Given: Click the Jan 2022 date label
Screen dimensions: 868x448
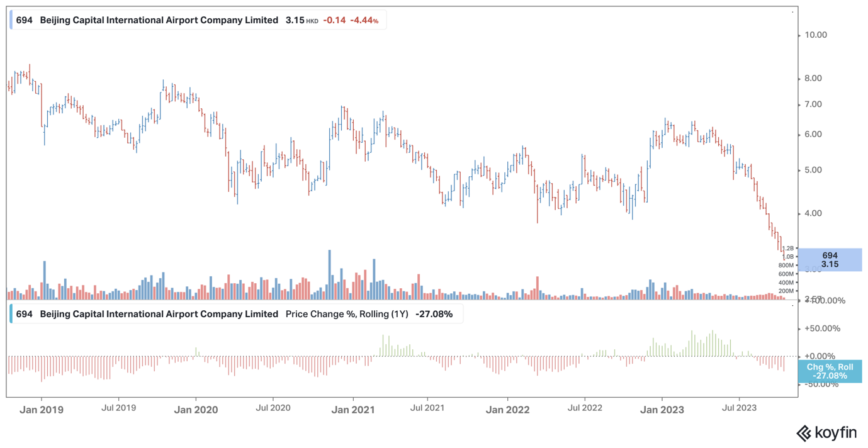Looking at the screenshot, I should pos(507,410).
